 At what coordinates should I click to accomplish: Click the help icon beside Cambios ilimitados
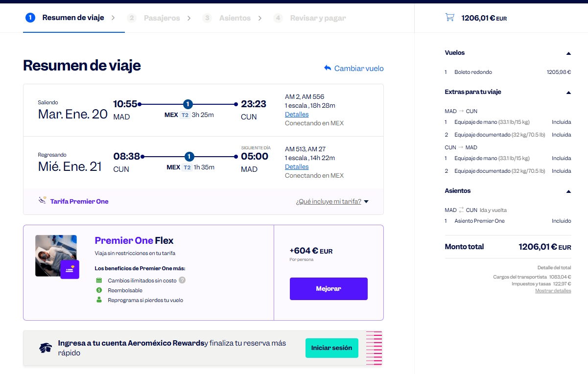pos(182,280)
